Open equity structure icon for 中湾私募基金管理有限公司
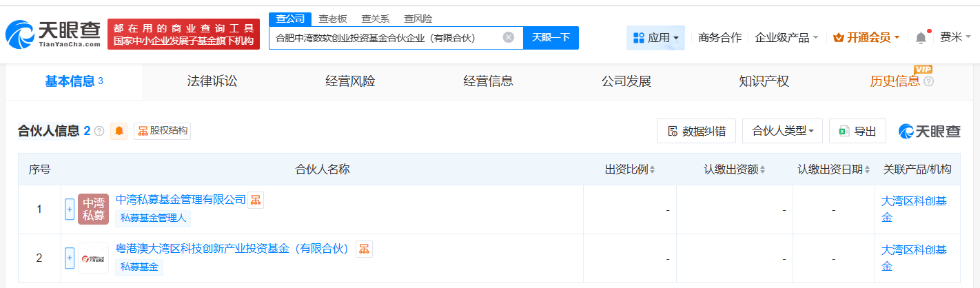Screen dimensions: 980x288 click(x=256, y=200)
